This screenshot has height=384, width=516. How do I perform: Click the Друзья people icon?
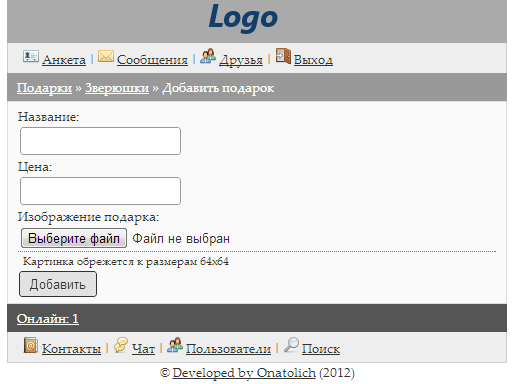(x=208, y=56)
